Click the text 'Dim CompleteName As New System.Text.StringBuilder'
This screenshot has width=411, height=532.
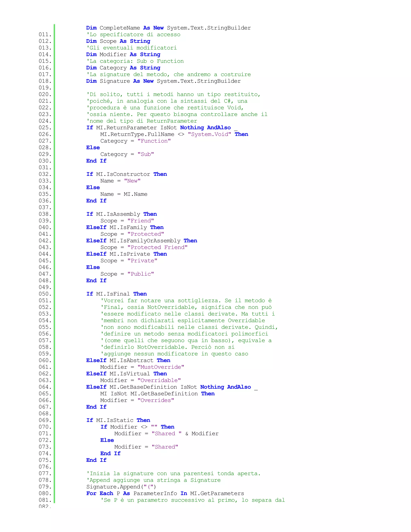169,28
